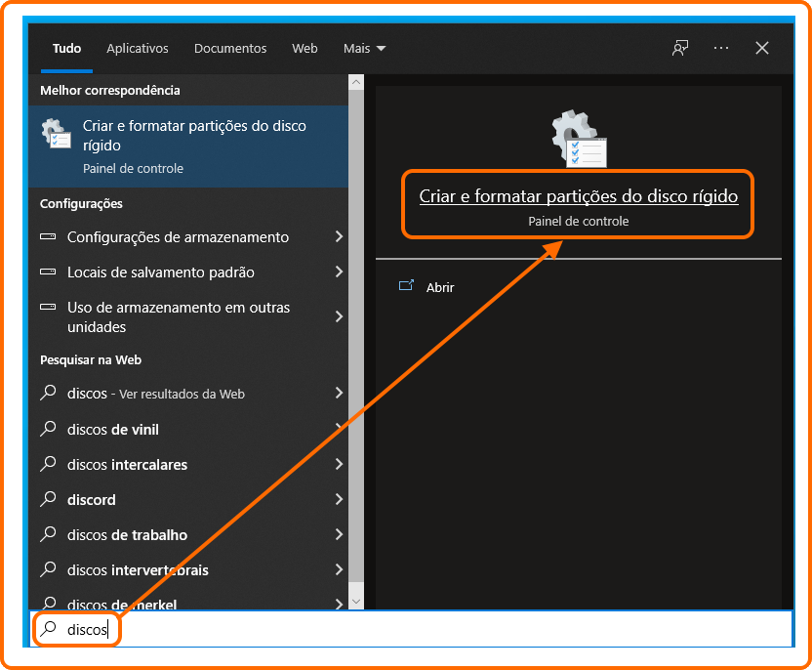The width and height of the screenshot is (812, 670).
Task: Expand chevron for discos intervertebrais
Action: click(x=339, y=569)
